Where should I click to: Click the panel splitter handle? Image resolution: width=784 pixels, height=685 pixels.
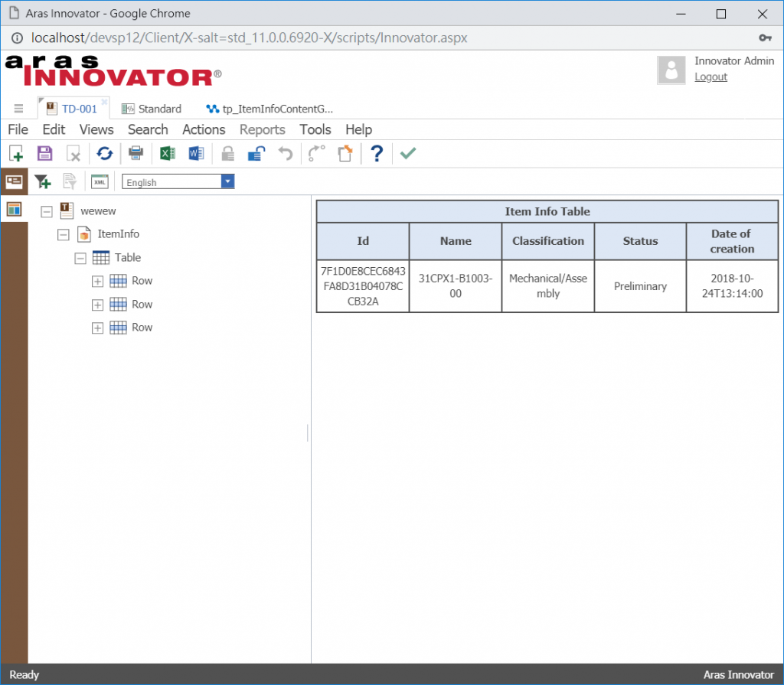click(x=308, y=433)
